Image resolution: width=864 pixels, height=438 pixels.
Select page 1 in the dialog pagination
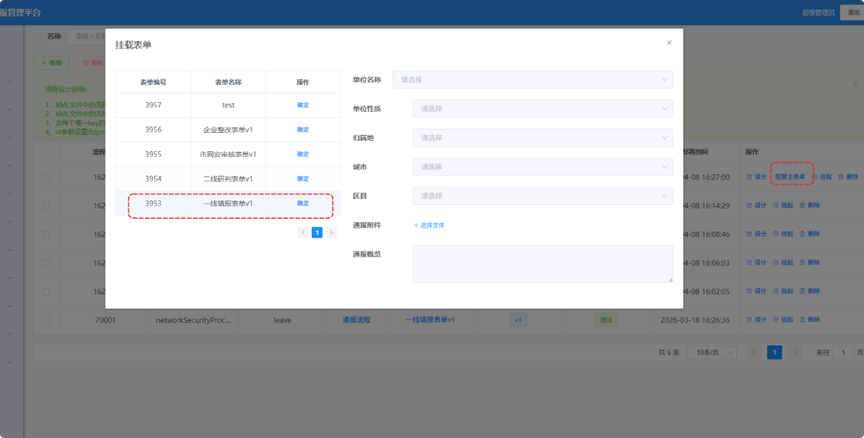pos(317,232)
